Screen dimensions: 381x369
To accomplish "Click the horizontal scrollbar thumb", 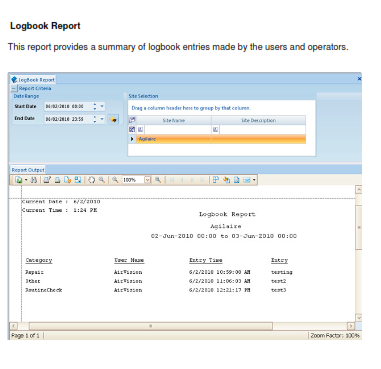I will pyautogui.click(x=151, y=326).
